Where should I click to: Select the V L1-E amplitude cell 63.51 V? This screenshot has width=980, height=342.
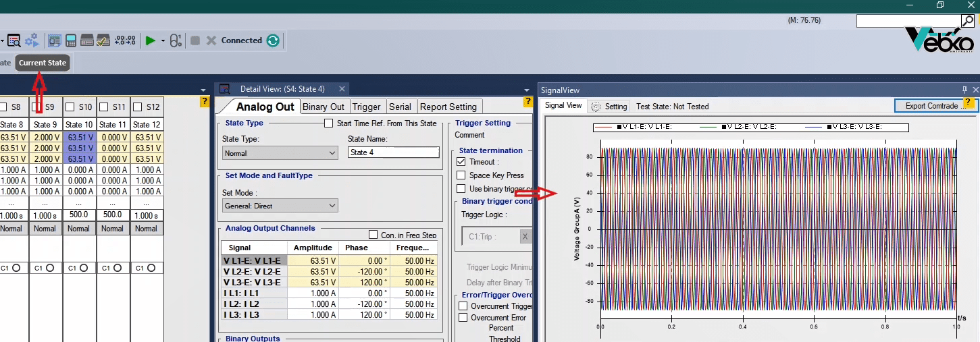(311, 260)
